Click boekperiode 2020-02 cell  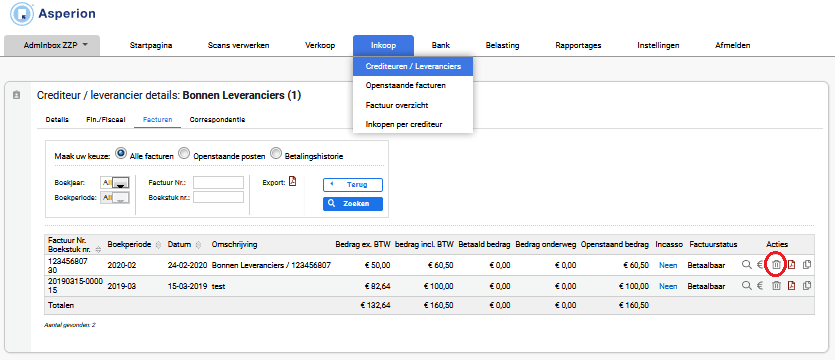[121, 265]
